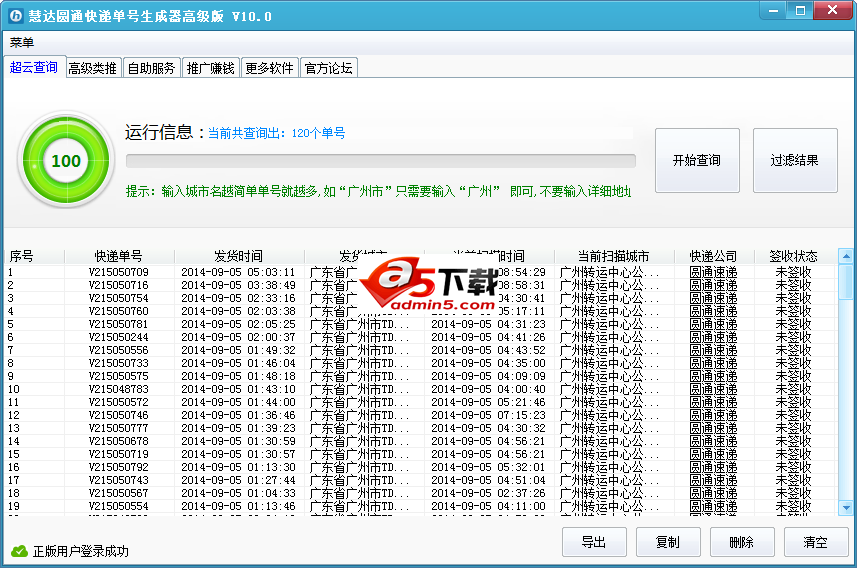This screenshot has width=857, height=568.
Task: Click the gray query progress bar
Action: (x=380, y=161)
